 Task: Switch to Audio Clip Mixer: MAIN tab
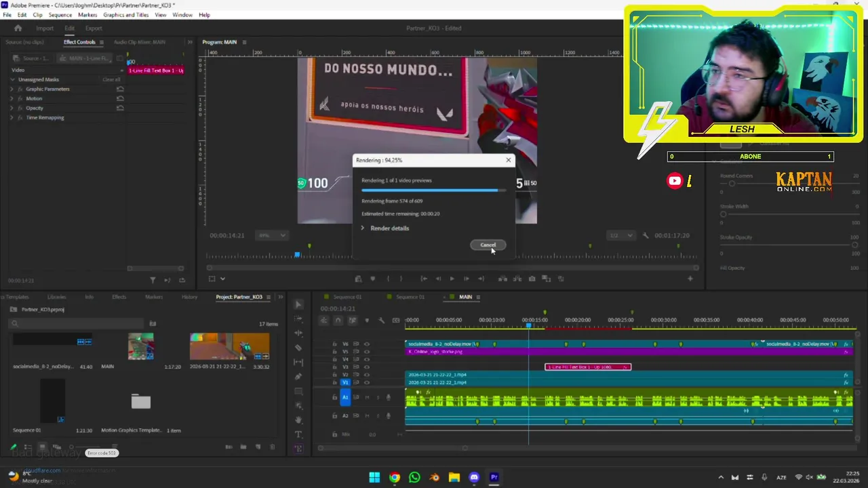coord(140,42)
